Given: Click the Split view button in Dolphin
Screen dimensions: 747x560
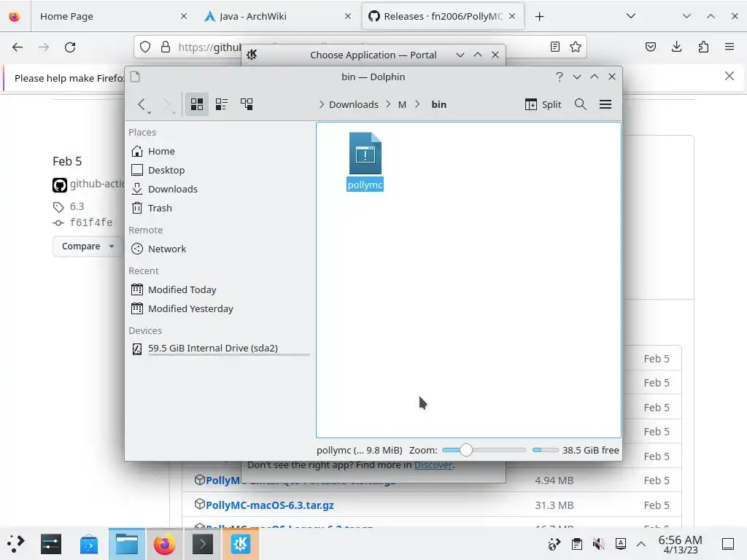Looking at the screenshot, I should pos(543,104).
